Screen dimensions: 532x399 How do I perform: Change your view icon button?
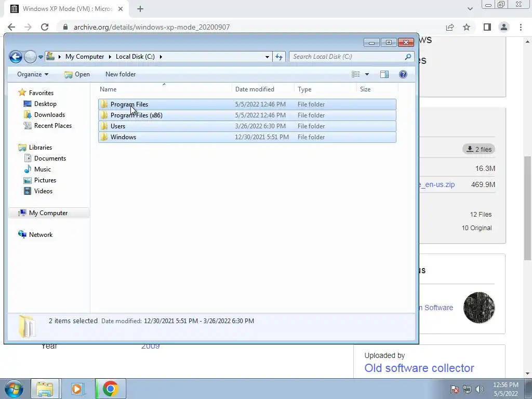355,74
